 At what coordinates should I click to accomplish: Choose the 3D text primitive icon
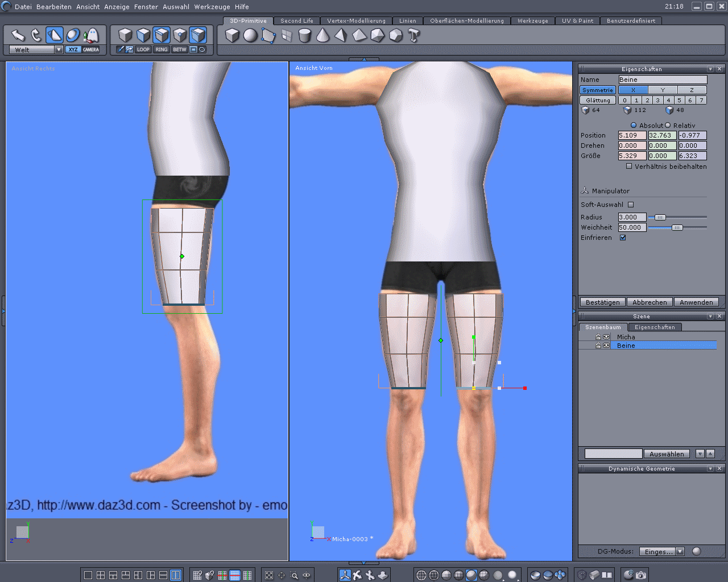point(414,36)
